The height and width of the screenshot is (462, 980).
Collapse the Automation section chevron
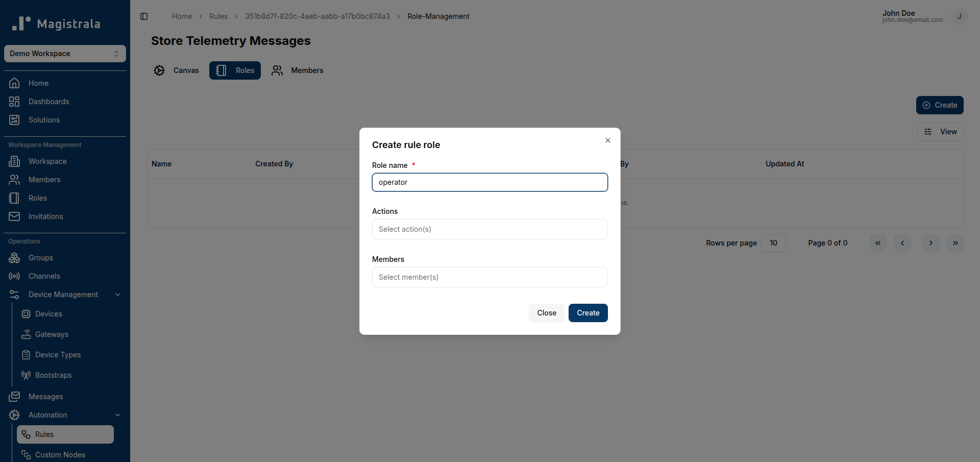tap(118, 415)
